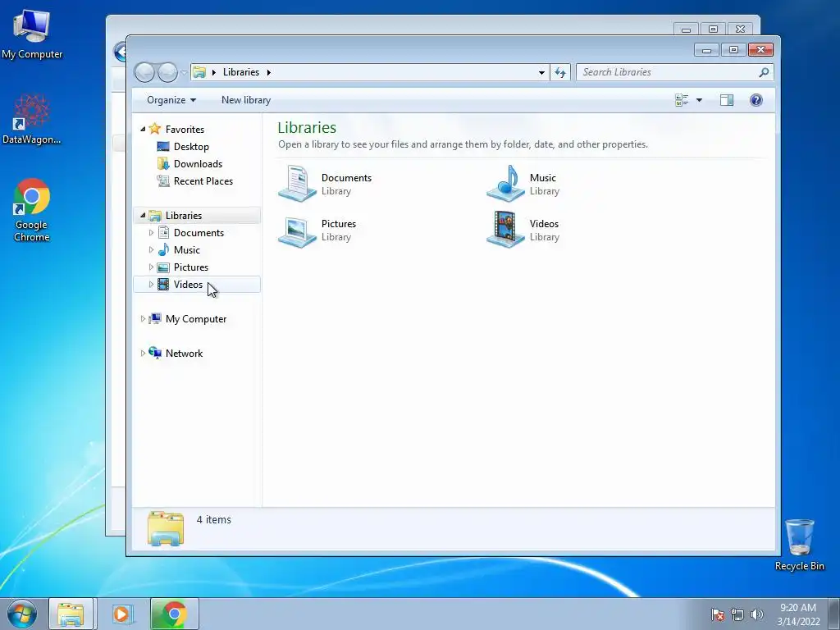
Task: Expand the Pictures tree node
Action: point(151,267)
